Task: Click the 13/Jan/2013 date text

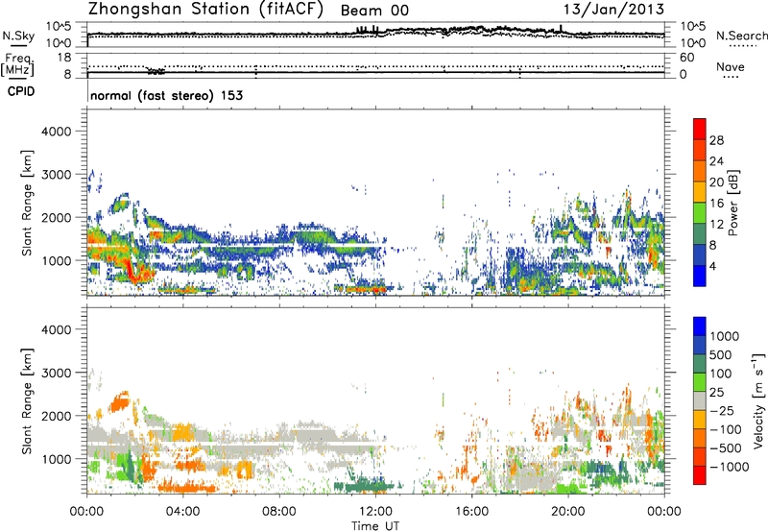Action: (614, 10)
